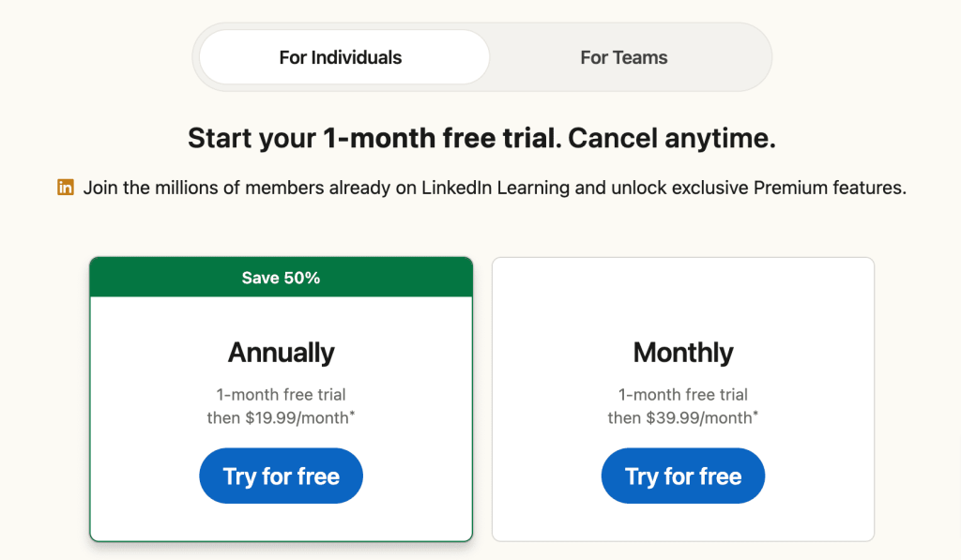Screen dimensions: 961x560
Task: Click "Cancel anytime." in the headline
Action: tap(672, 138)
